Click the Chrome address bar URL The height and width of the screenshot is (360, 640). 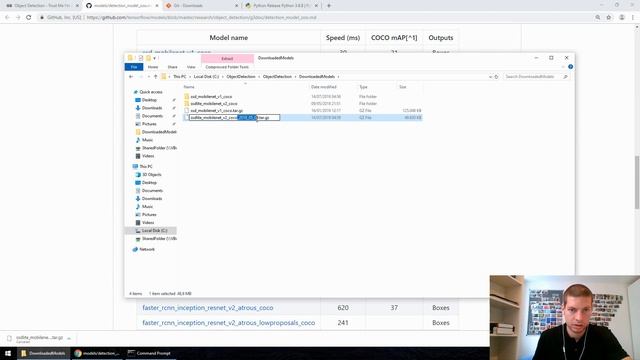click(202, 18)
